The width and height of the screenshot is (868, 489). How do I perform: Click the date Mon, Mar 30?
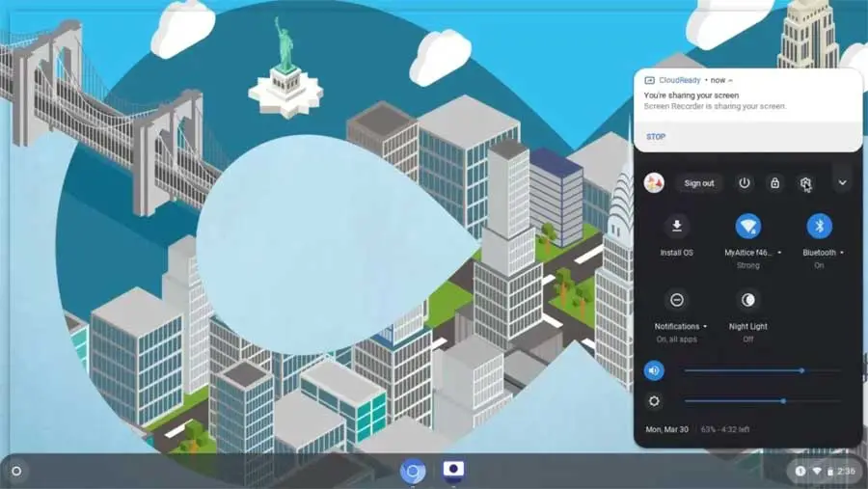[x=667, y=429]
